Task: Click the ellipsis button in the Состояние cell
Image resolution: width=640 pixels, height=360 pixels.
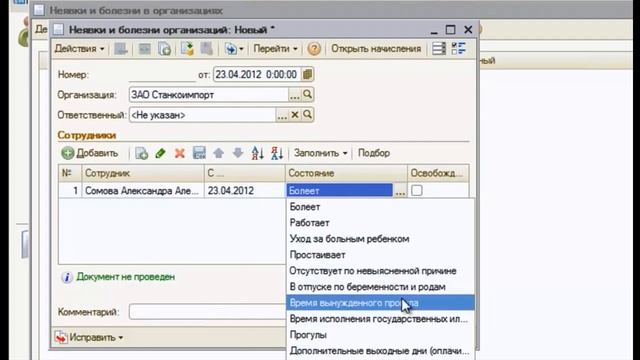Action: 400,191
